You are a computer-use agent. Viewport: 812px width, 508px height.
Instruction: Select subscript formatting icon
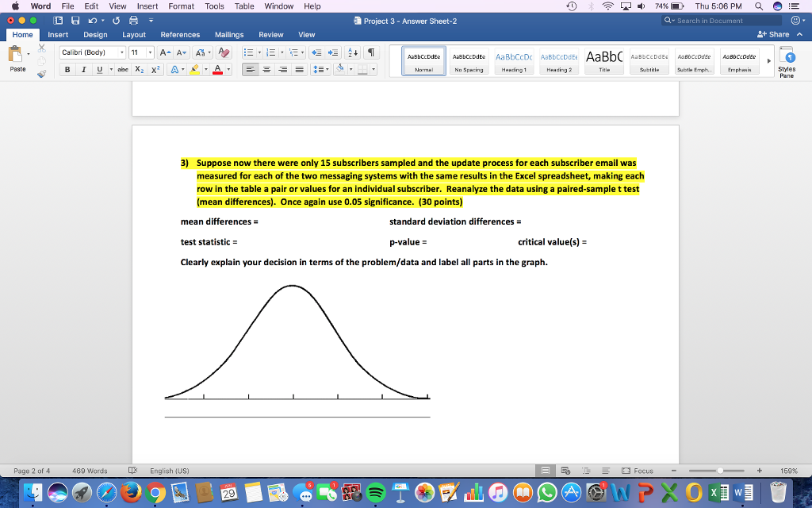tap(139, 70)
